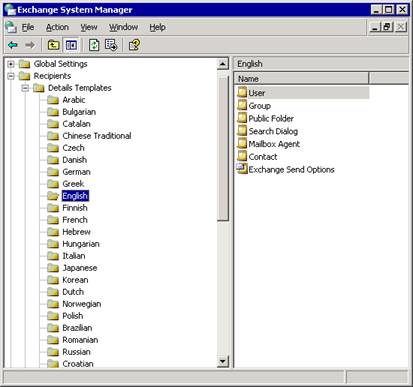This screenshot has width=413, height=387.
Task: Click the Exchange Send Options icon
Action: click(x=242, y=169)
